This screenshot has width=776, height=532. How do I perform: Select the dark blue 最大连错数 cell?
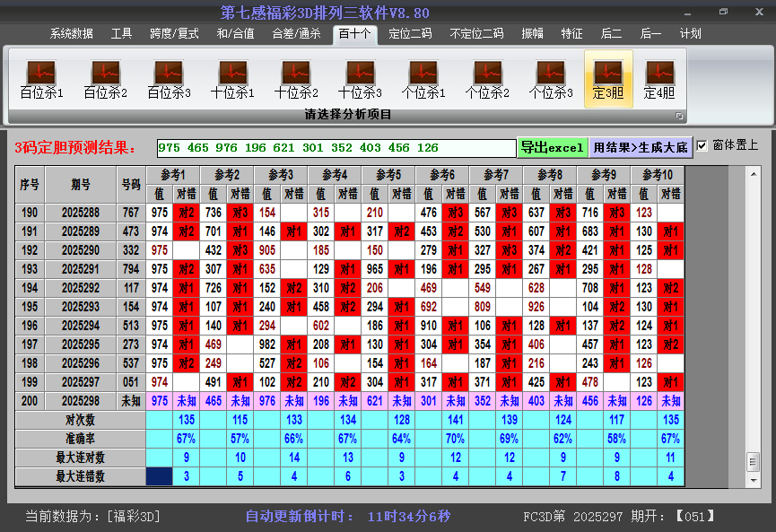[159, 476]
